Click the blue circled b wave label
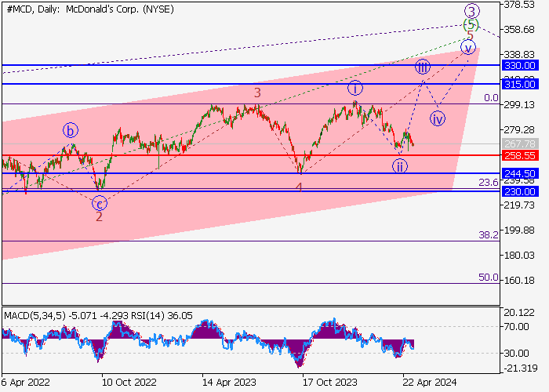Screen dimensions: 549x392 (71, 131)
